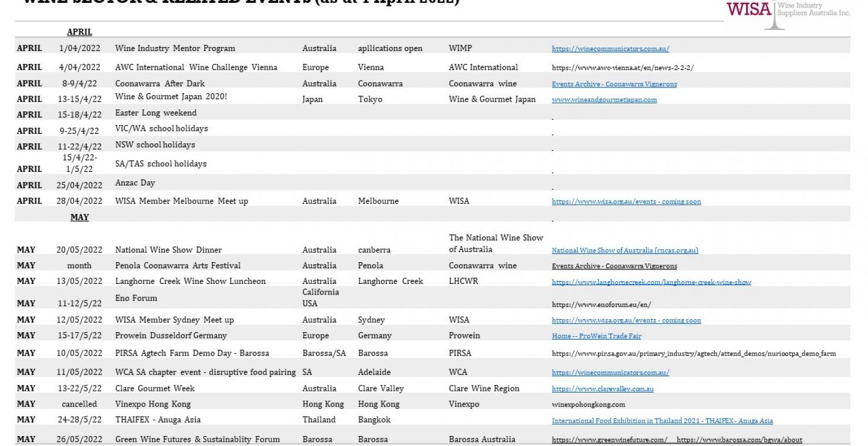Select 'Clare Gourmet Week' cell
This screenshot has height=446, width=868.
(155, 388)
